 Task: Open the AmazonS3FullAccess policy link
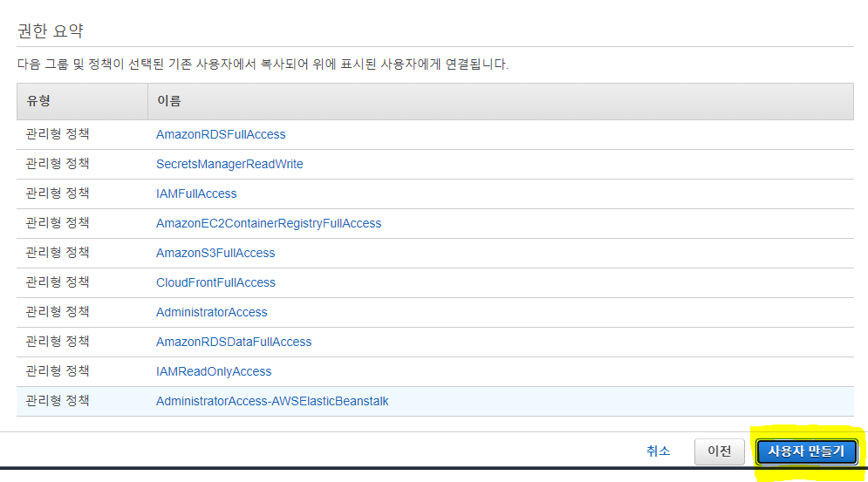point(215,253)
